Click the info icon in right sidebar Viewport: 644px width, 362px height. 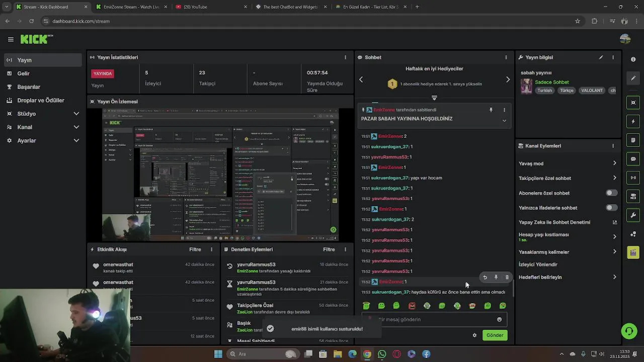click(633, 59)
